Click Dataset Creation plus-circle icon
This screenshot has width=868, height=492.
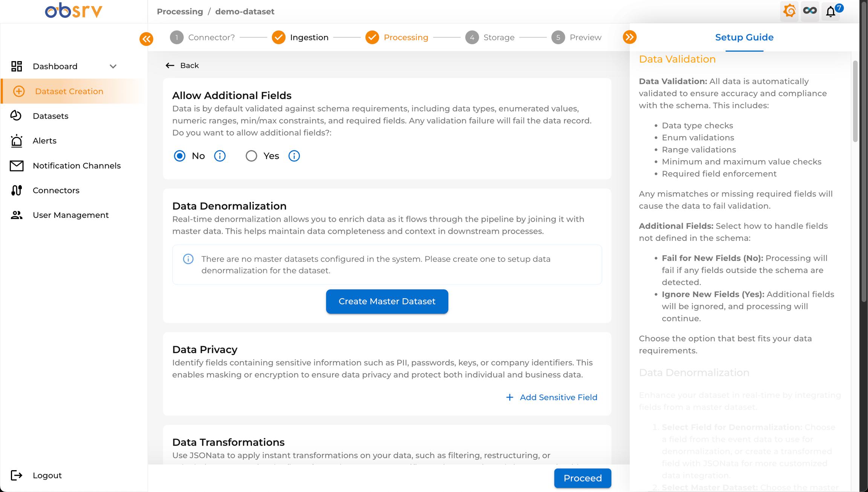point(19,91)
